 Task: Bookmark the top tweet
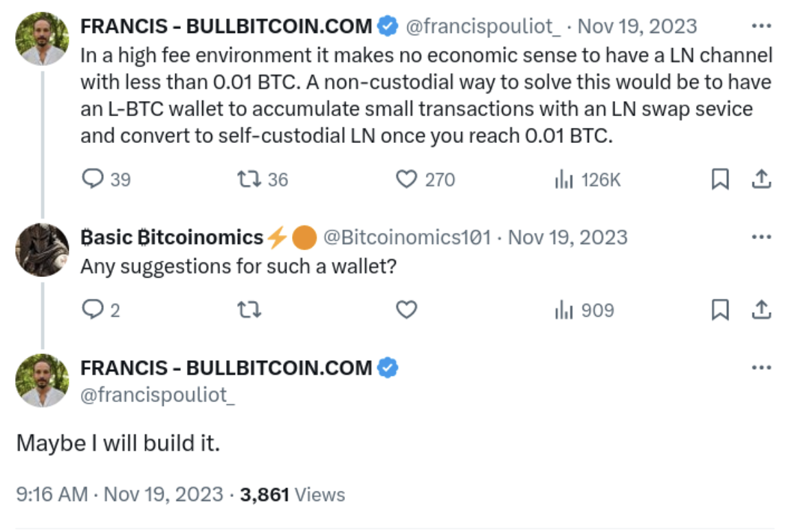(719, 179)
